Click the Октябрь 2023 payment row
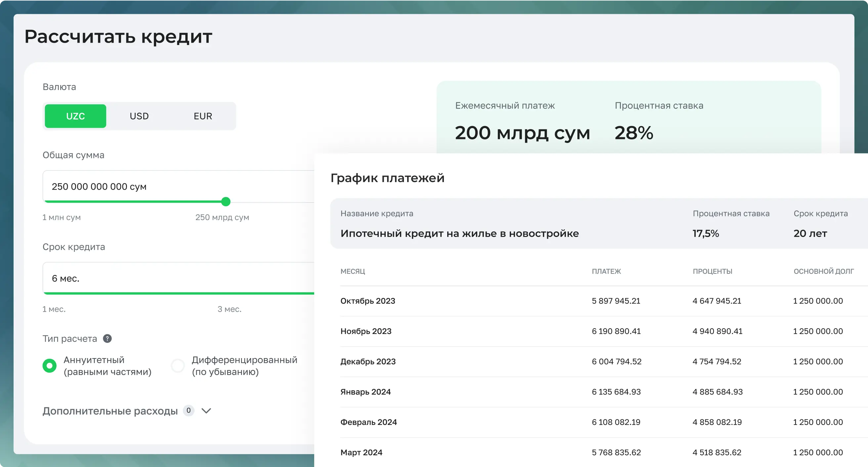This screenshot has width=868, height=467. [x=368, y=301]
